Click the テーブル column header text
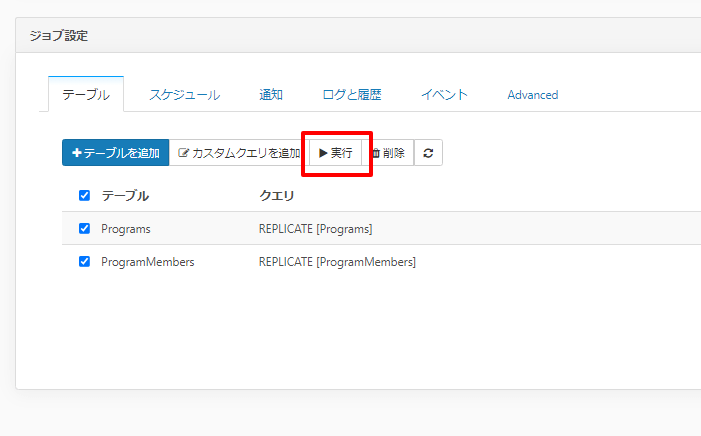Image resolution: width=701 pixels, height=436 pixels. point(125,195)
